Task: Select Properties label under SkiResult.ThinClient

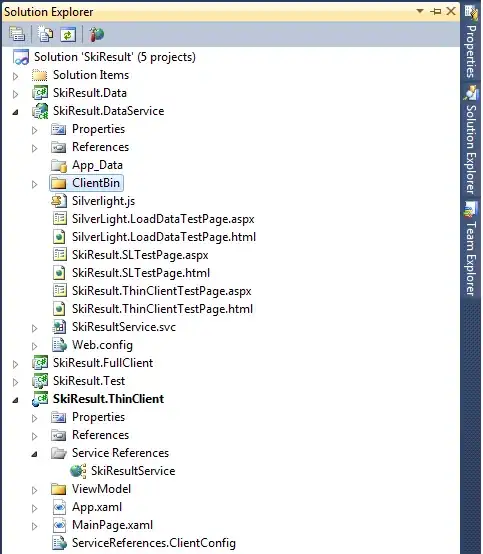Action: click(98, 417)
